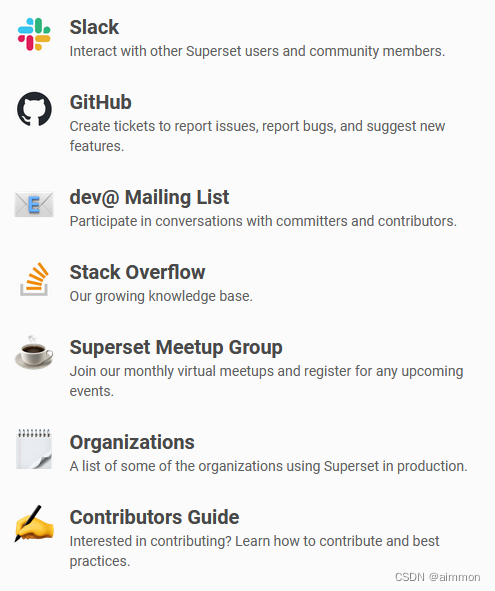Image resolution: width=495 pixels, height=591 pixels.
Task: Click the CSDN @aimmon watermark
Action: tap(437, 577)
